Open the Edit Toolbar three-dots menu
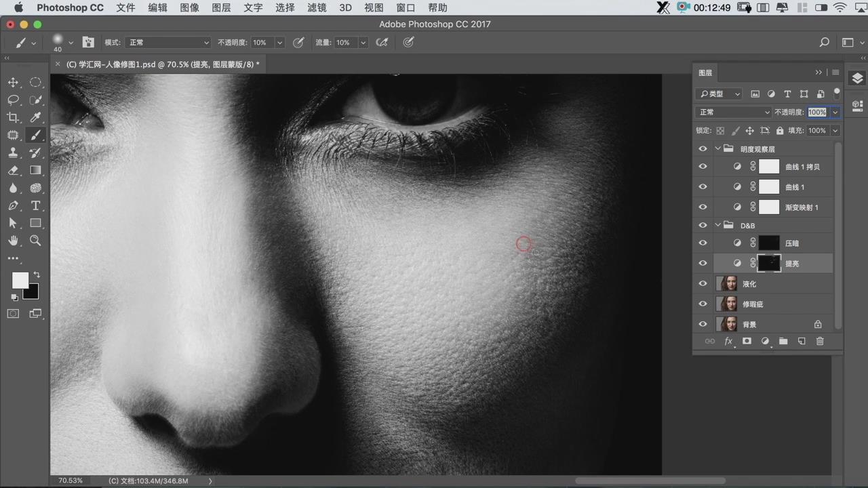This screenshot has width=868, height=488. pos(13,258)
